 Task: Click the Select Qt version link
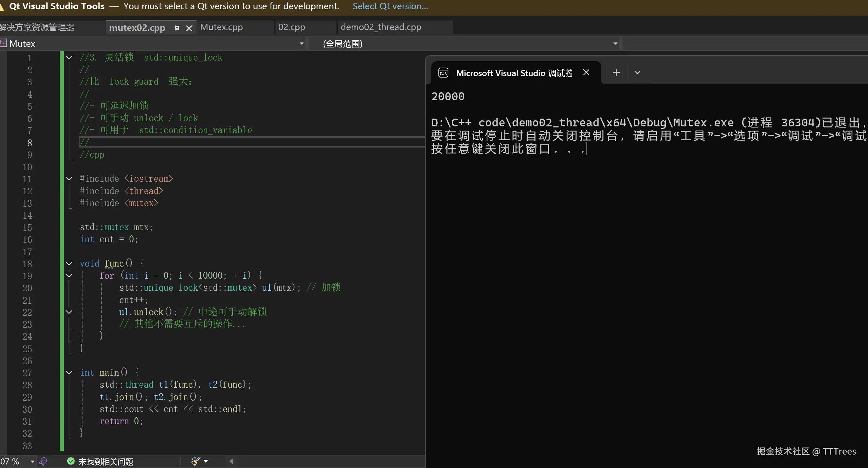pos(390,6)
